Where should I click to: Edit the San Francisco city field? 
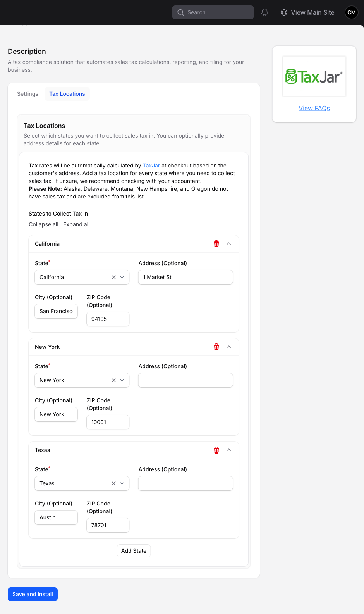pos(56,311)
